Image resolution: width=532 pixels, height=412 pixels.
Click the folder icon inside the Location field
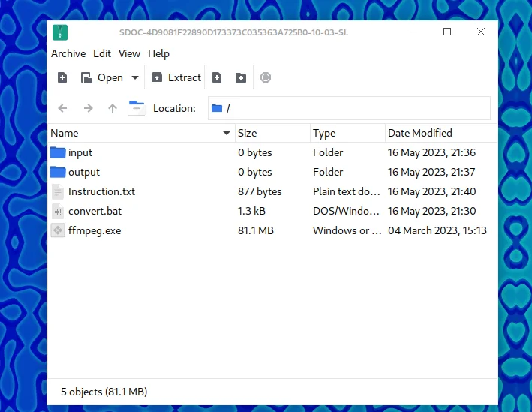pyautogui.click(x=217, y=108)
